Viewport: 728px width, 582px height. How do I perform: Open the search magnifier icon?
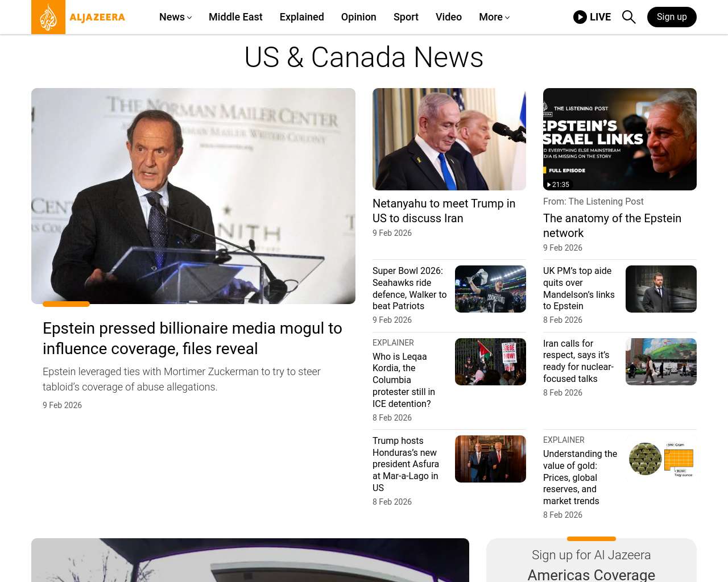click(x=628, y=17)
